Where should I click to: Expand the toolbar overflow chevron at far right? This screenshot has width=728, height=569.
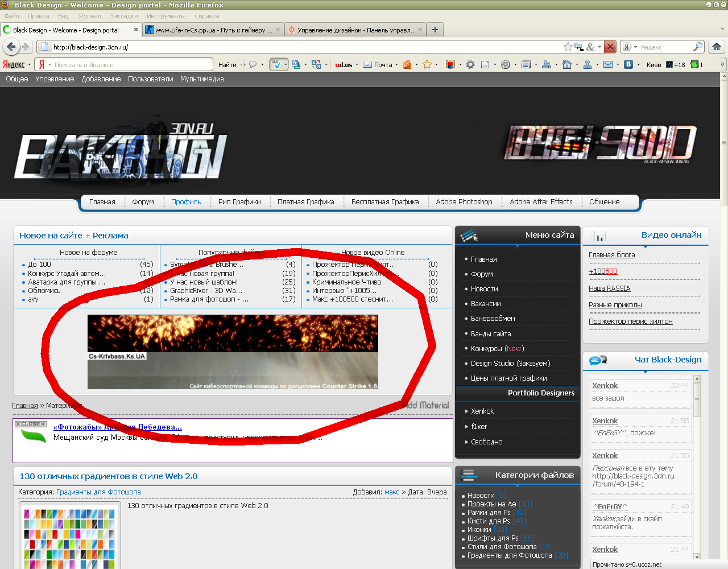[723, 64]
